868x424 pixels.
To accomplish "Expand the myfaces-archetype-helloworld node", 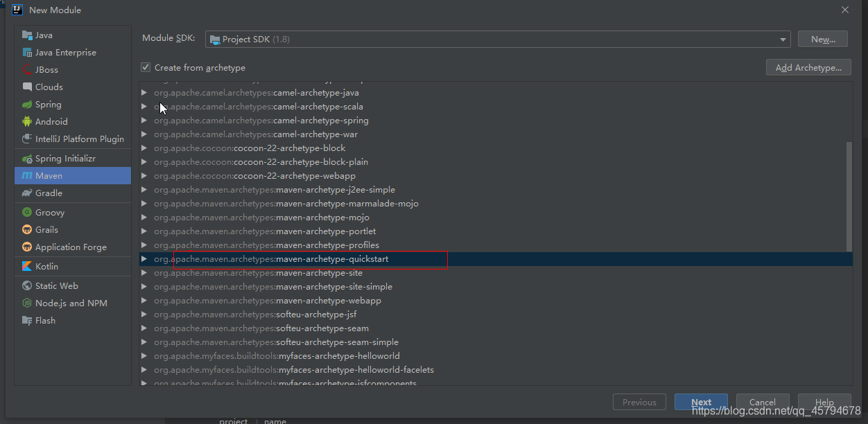I will click(x=144, y=356).
